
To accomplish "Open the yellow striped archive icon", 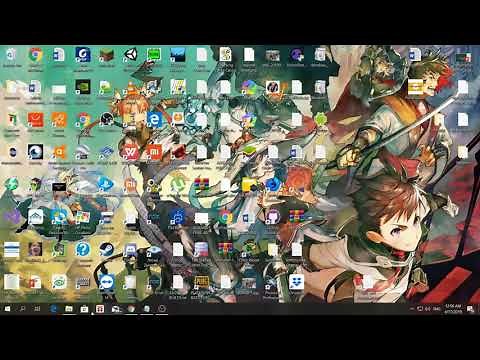I will [415, 87].
